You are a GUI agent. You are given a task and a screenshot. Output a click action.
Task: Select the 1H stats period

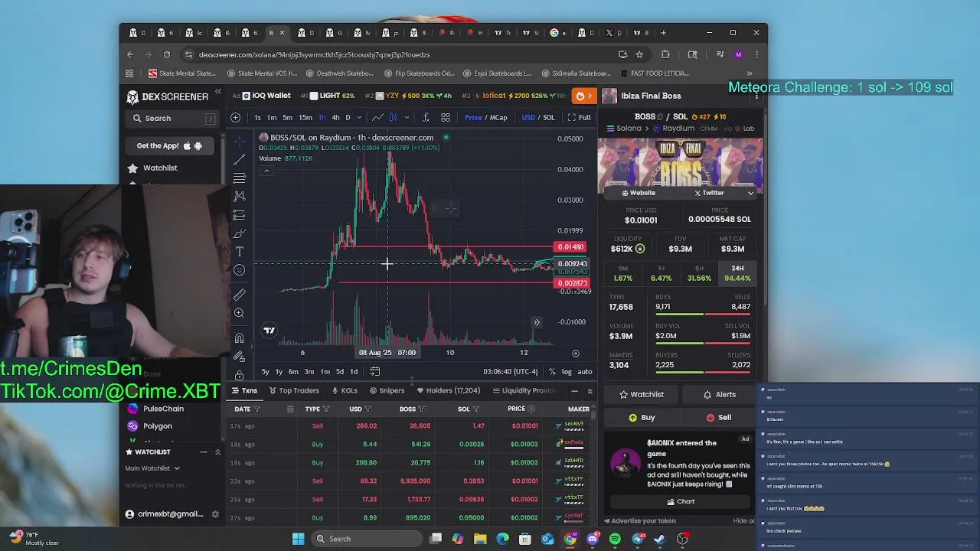(661, 273)
